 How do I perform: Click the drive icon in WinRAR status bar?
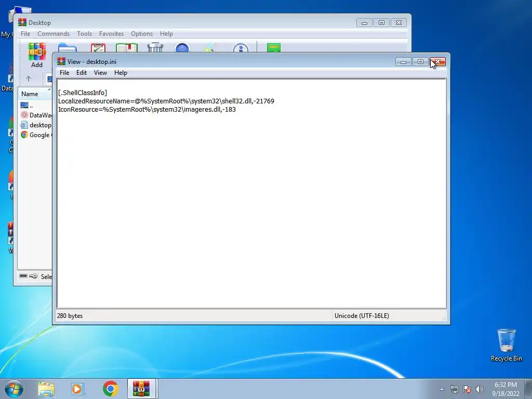coord(23,276)
